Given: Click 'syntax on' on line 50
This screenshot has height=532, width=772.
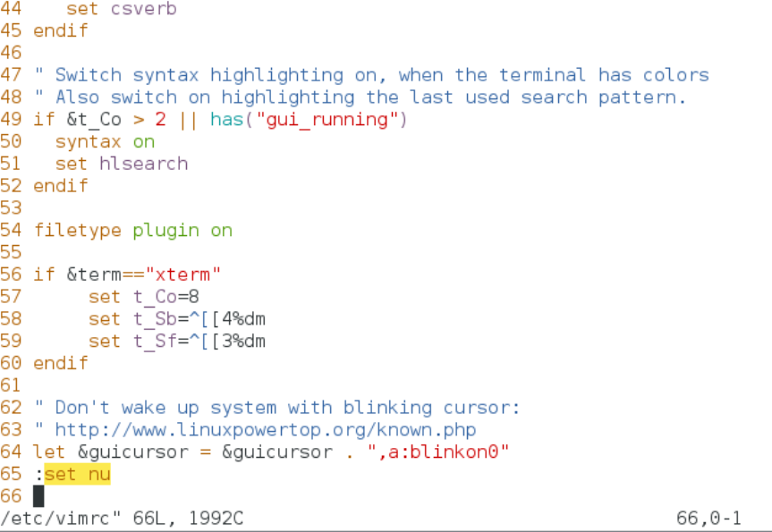Looking at the screenshot, I should pyautogui.click(x=105, y=142).
